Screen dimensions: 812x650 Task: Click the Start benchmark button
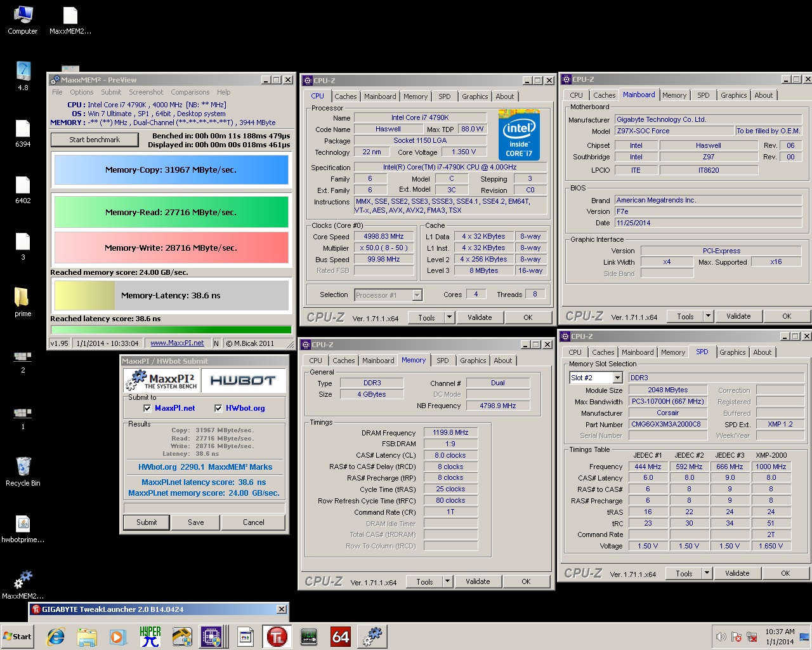point(95,140)
